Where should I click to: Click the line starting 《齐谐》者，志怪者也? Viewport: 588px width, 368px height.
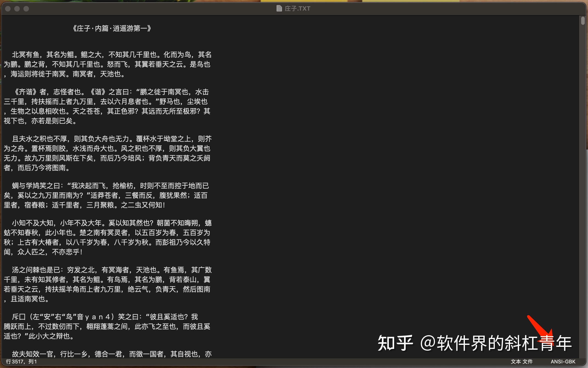click(111, 92)
